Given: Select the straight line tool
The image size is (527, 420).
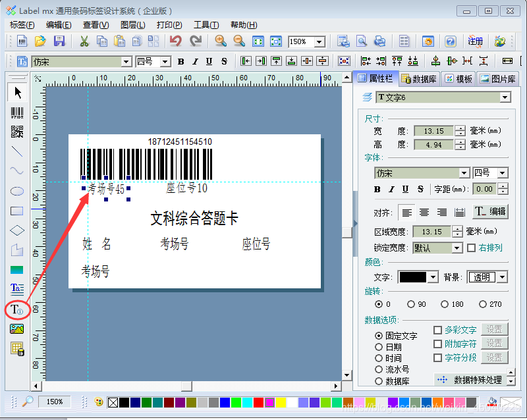Looking at the screenshot, I should [17, 151].
